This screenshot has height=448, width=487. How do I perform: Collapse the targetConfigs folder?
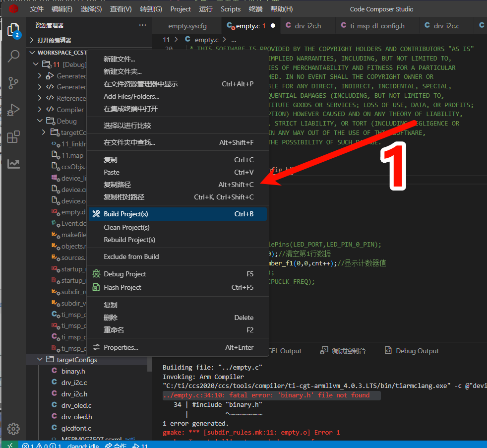[x=40, y=359]
